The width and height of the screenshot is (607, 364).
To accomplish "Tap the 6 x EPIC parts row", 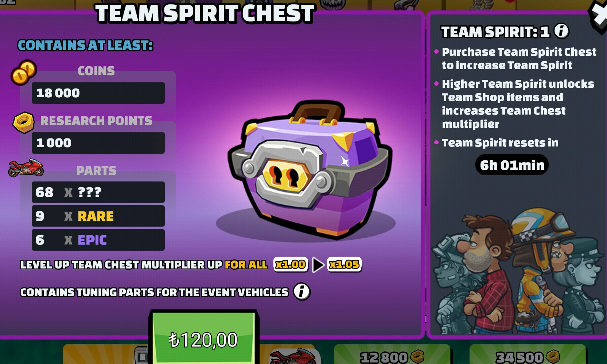I will (x=98, y=240).
